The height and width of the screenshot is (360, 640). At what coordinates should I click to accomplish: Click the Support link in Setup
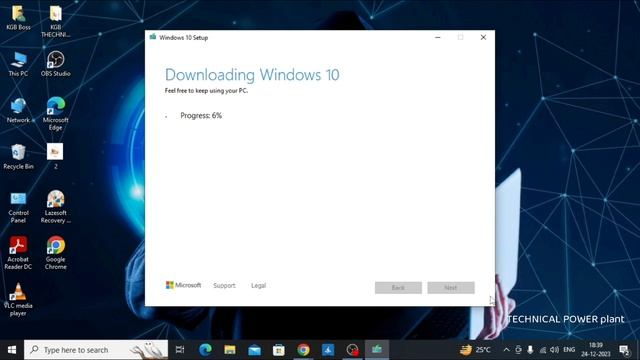pyautogui.click(x=224, y=285)
